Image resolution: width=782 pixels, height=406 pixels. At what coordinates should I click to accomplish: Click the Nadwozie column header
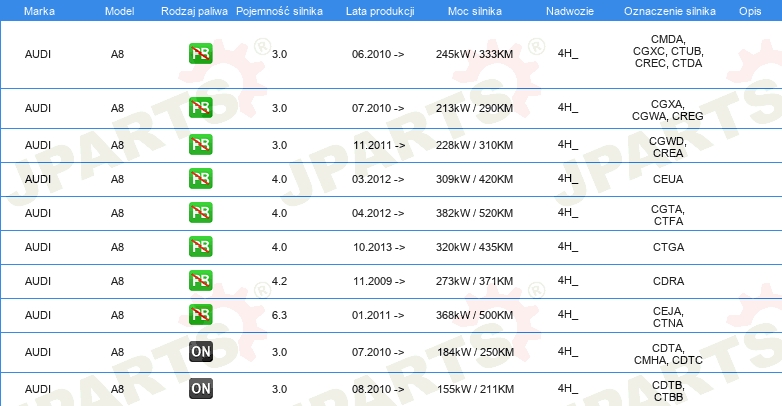point(570,11)
